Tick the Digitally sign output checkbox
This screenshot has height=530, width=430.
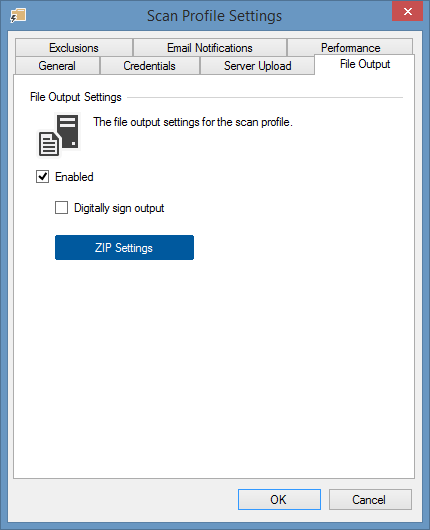pyautogui.click(x=61, y=208)
